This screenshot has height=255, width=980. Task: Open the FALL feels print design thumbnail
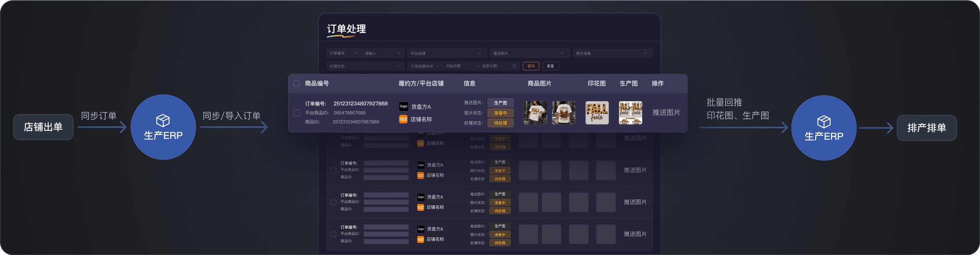click(x=597, y=113)
